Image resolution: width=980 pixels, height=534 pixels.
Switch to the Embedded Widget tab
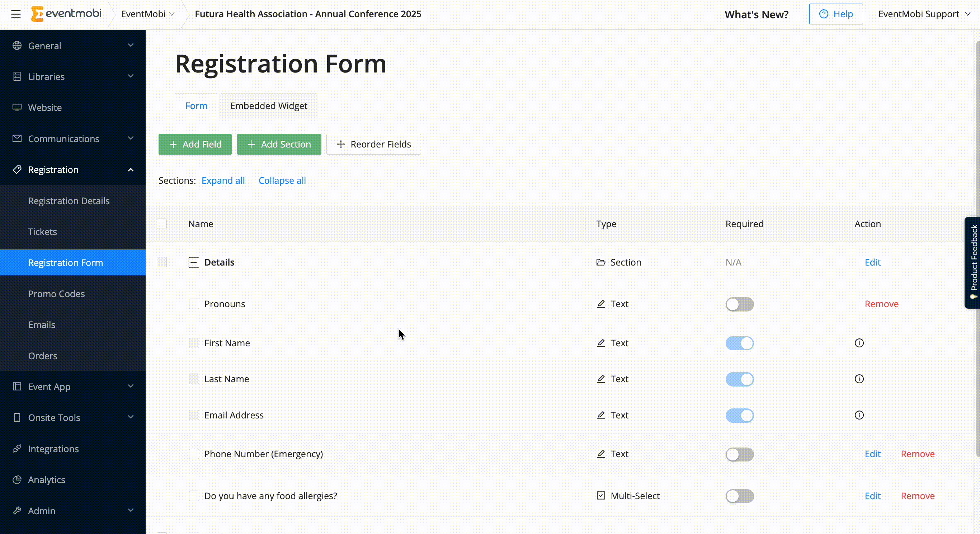[269, 106]
